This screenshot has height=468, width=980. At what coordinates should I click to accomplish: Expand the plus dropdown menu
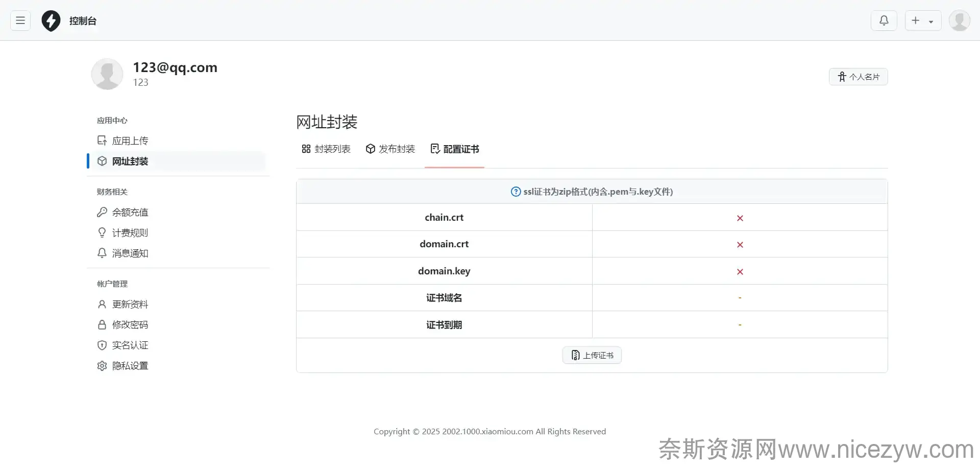[922, 21]
